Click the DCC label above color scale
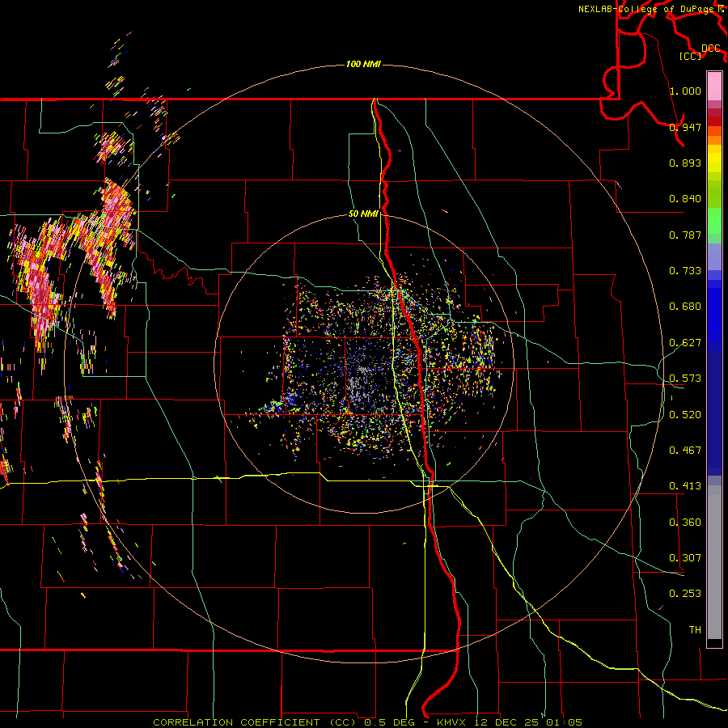Image resolution: width=728 pixels, height=728 pixels. coord(711,49)
